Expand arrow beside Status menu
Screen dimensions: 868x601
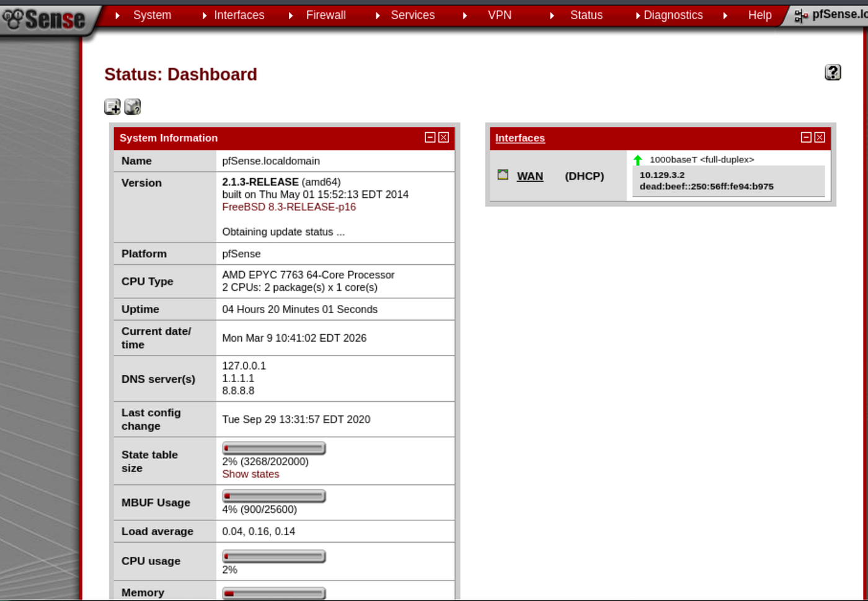[x=552, y=16]
